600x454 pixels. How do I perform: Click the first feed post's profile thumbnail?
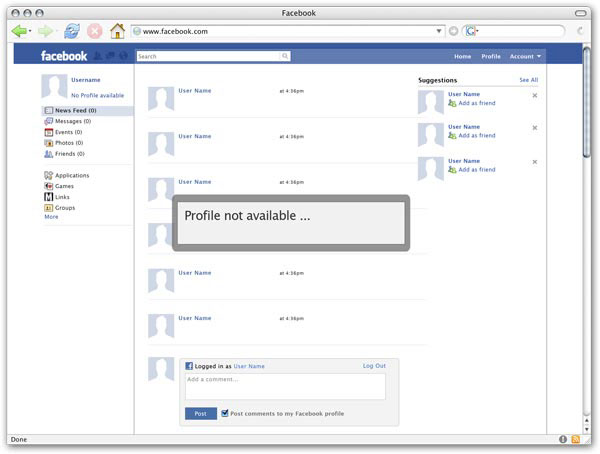(161, 99)
